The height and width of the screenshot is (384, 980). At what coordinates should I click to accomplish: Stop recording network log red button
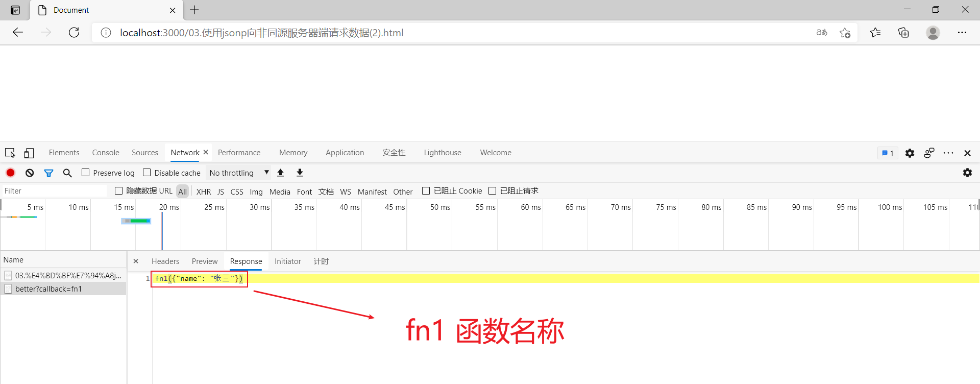[10, 173]
